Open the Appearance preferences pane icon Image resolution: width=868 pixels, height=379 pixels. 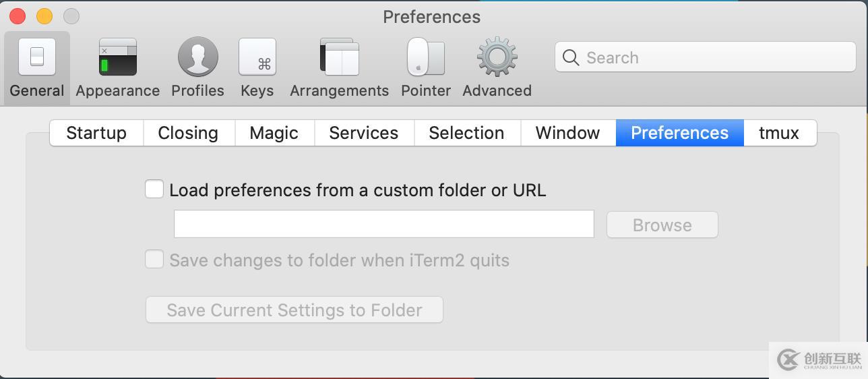click(x=118, y=57)
